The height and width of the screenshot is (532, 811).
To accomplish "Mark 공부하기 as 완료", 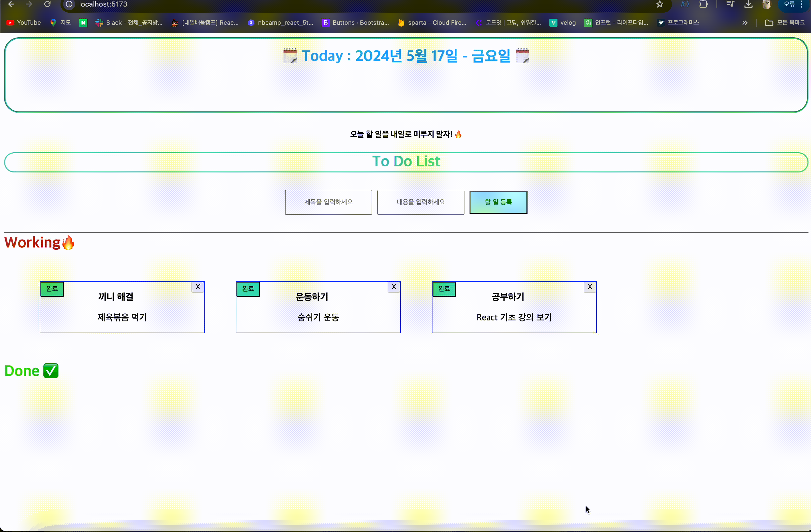I will 444,289.
